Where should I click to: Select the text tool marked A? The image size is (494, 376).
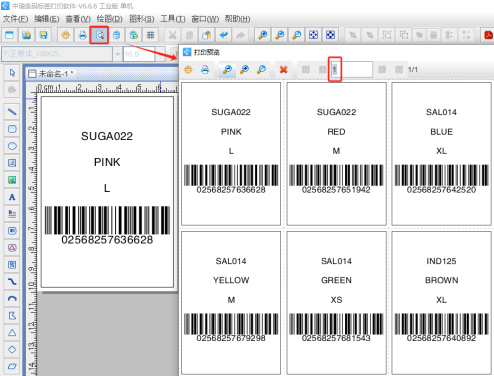coord(12,197)
